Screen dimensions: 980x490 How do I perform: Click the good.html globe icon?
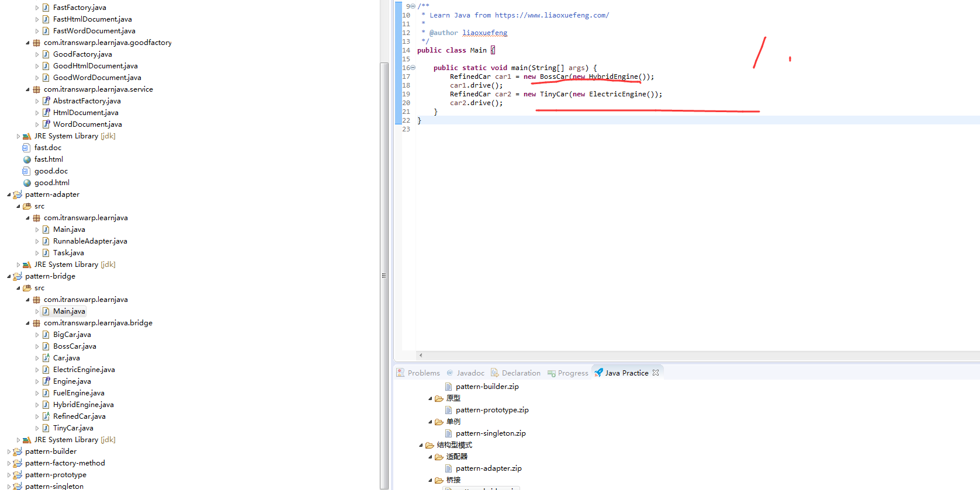(x=27, y=183)
